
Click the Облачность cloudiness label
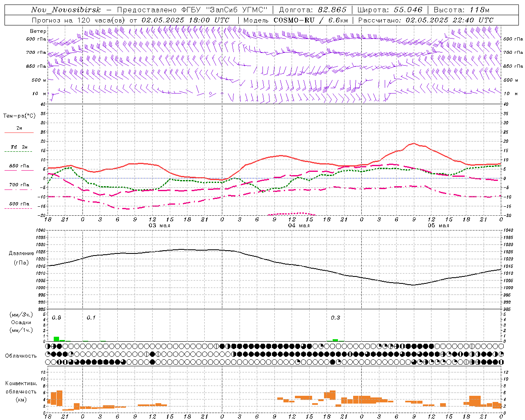pos(21,356)
